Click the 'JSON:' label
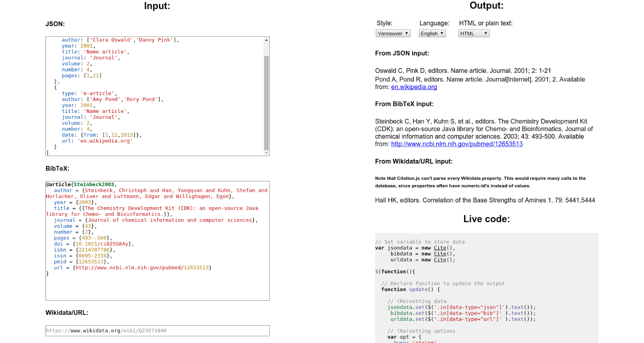644x343 pixels. click(x=55, y=24)
